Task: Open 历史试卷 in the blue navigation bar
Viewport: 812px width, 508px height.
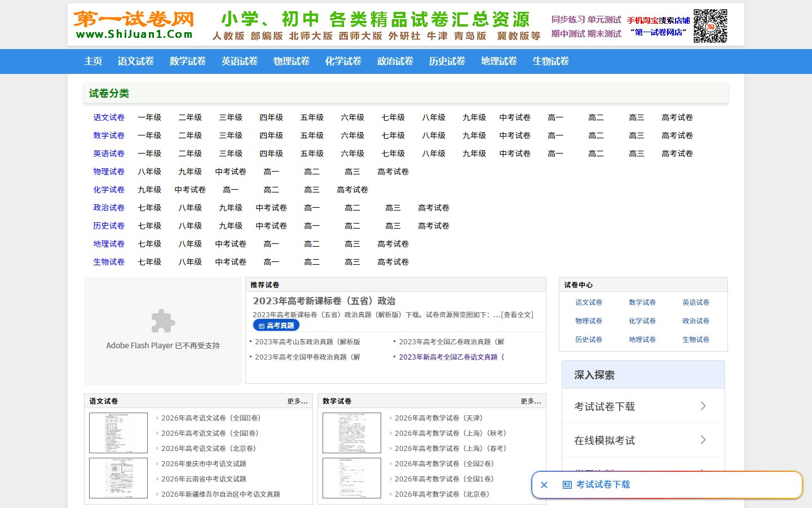Action: [447, 61]
